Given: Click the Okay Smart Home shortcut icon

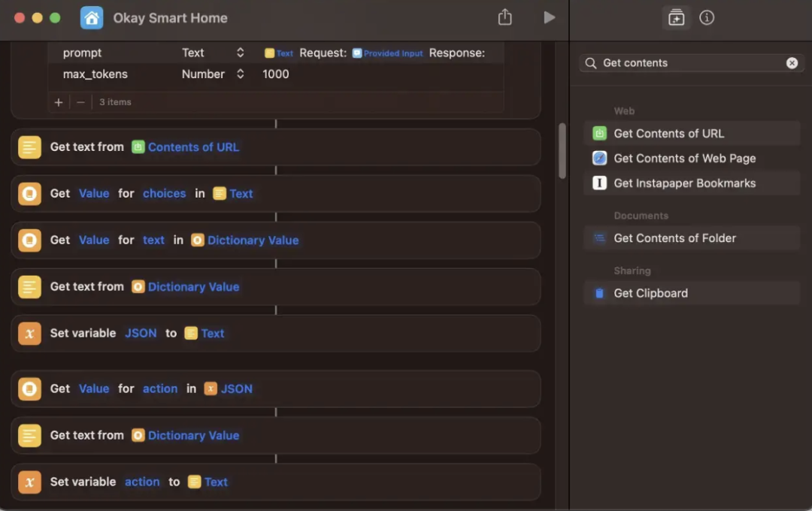Looking at the screenshot, I should click(92, 18).
